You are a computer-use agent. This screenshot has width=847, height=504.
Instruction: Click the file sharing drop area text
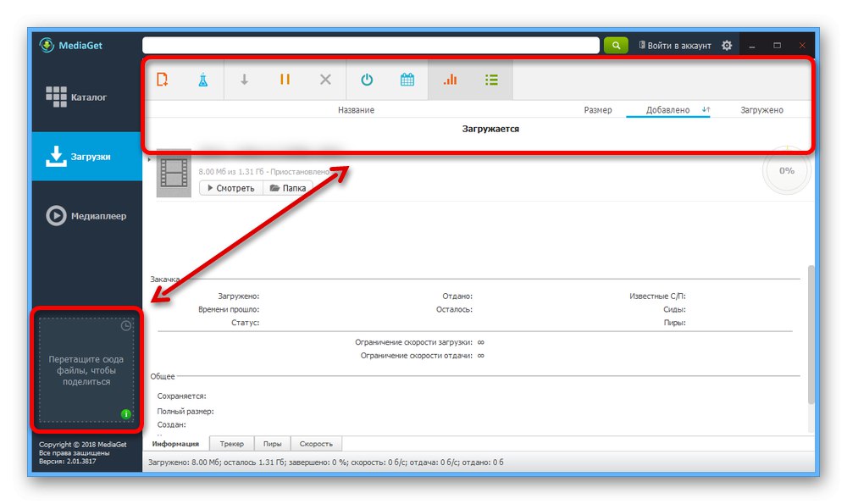coord(86,370)
